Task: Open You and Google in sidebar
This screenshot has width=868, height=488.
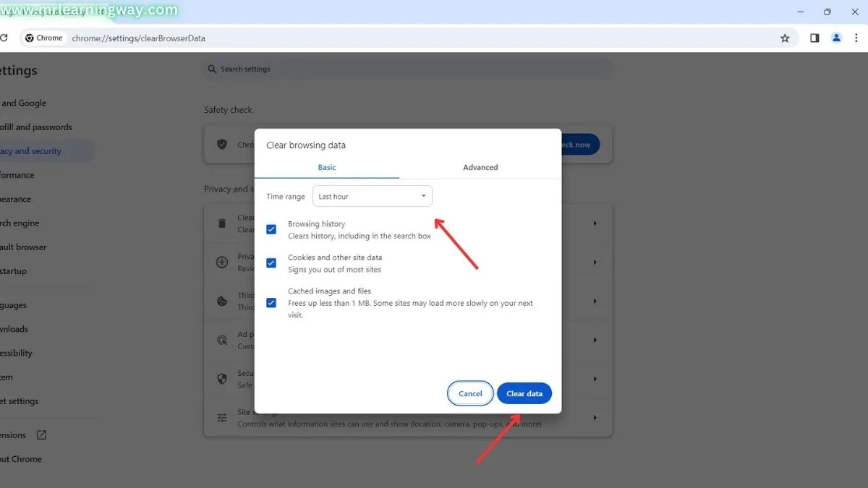Action: pyautogui.click(x=23, y=103)
